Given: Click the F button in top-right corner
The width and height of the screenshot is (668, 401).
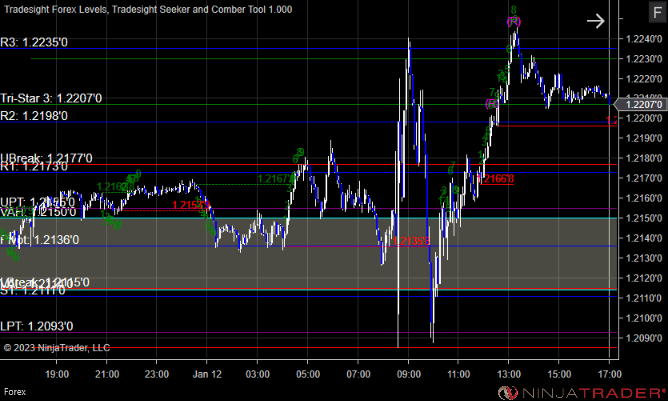Looking at the screenshot, I should click(x=657, y=12).
